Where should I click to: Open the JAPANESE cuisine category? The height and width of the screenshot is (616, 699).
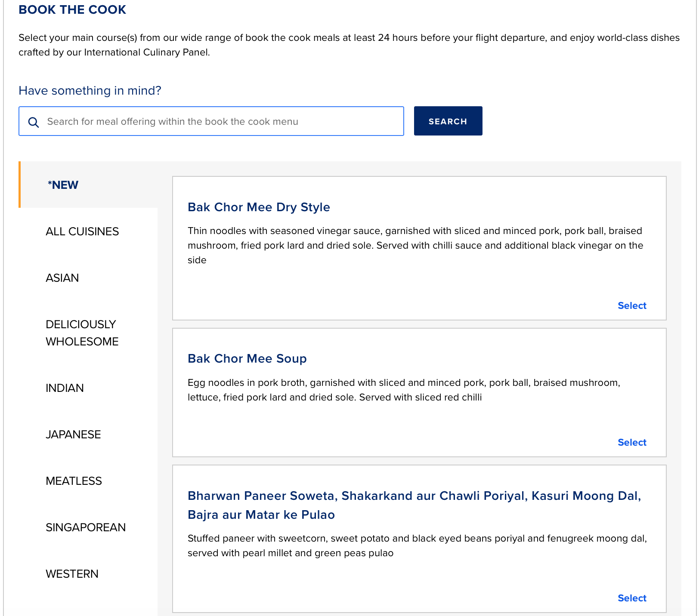pyautogui.click(x=74, y=434)
